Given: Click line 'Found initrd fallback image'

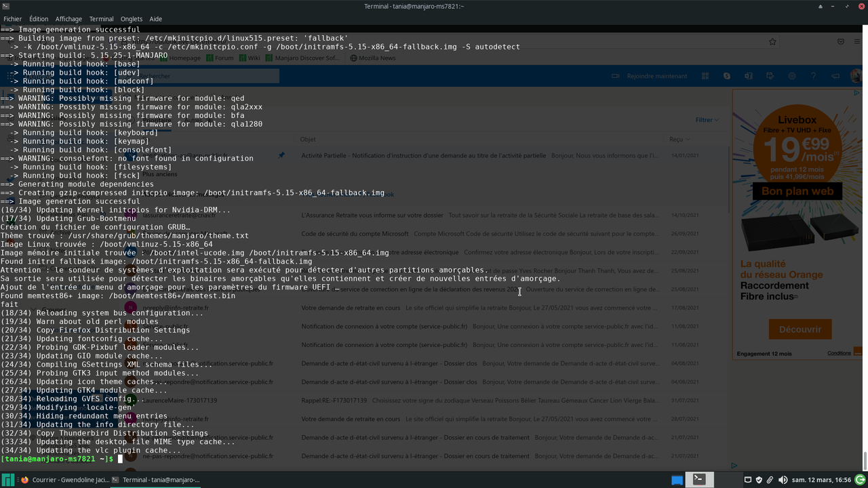Looking at the screenshot, I should click(157, 261).
